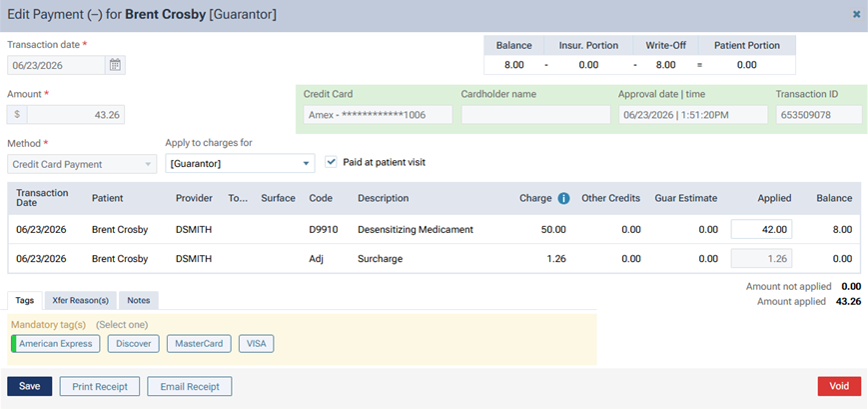The width and height of the screenshot is (868, 409).
Task: Select the Discover tag
Action: (134, 344)
